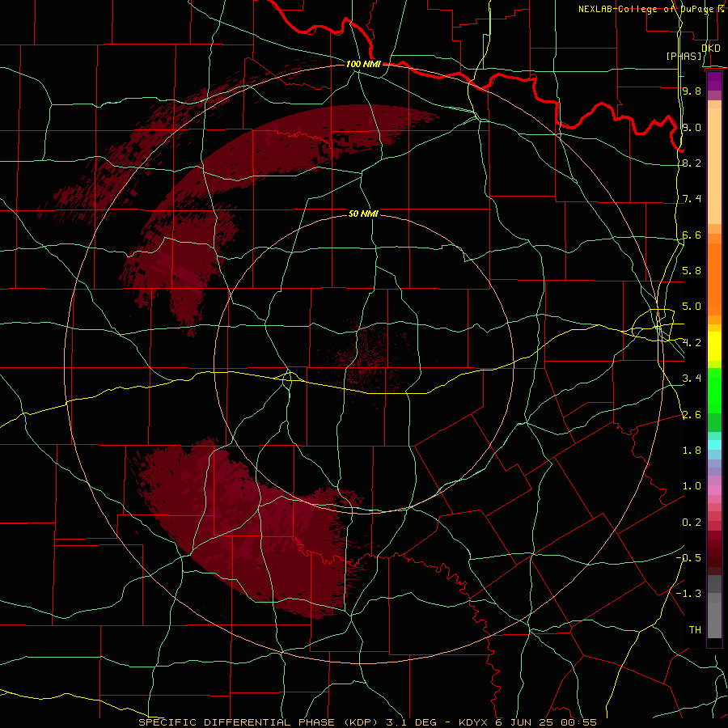Click the TH threshold label on the scale
Screen dimensions: 728x728
(x=695, y=630)
